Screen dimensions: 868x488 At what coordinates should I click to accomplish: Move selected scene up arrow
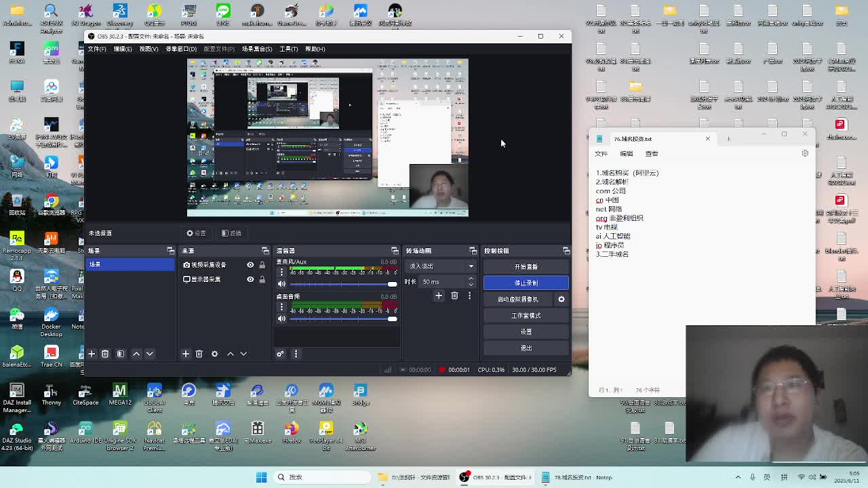[x=136, y=354]
